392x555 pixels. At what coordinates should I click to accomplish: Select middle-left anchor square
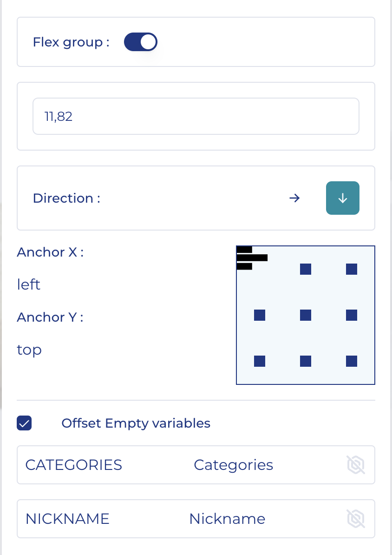pyautogui.click(x=260, y=315)
